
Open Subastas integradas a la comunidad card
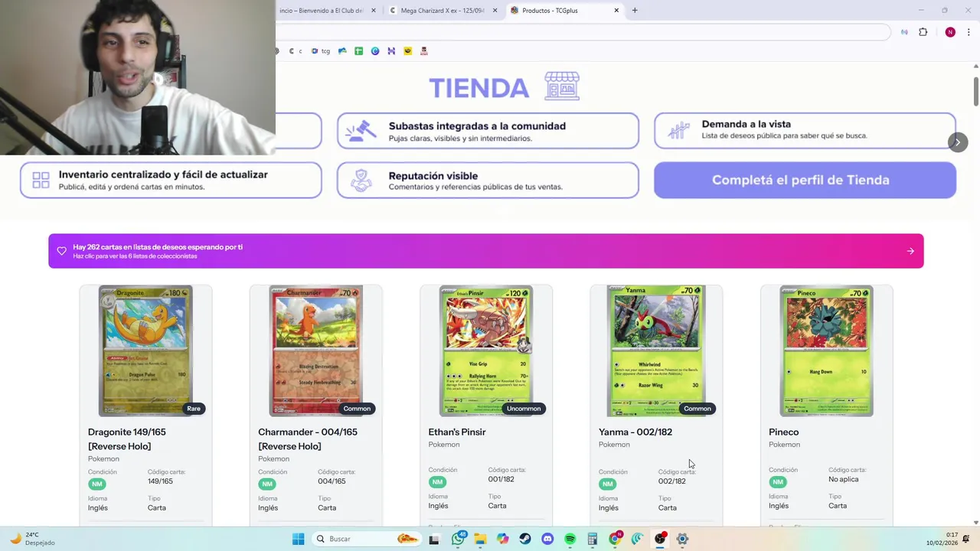[488, 131]
